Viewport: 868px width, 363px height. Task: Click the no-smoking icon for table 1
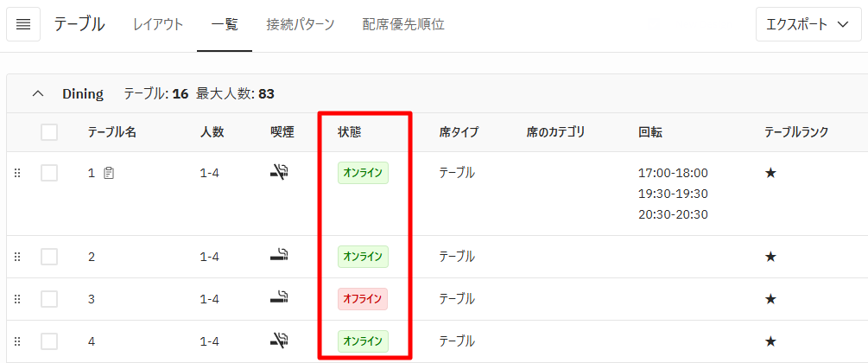coord(280,172)
